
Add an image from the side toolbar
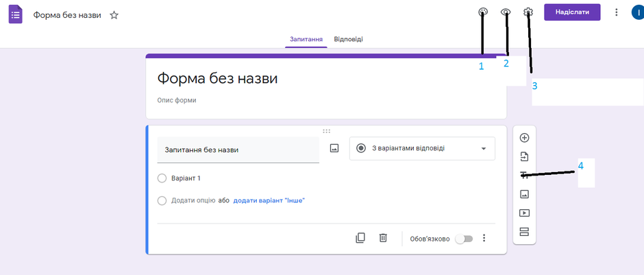(x=525, y=194)
